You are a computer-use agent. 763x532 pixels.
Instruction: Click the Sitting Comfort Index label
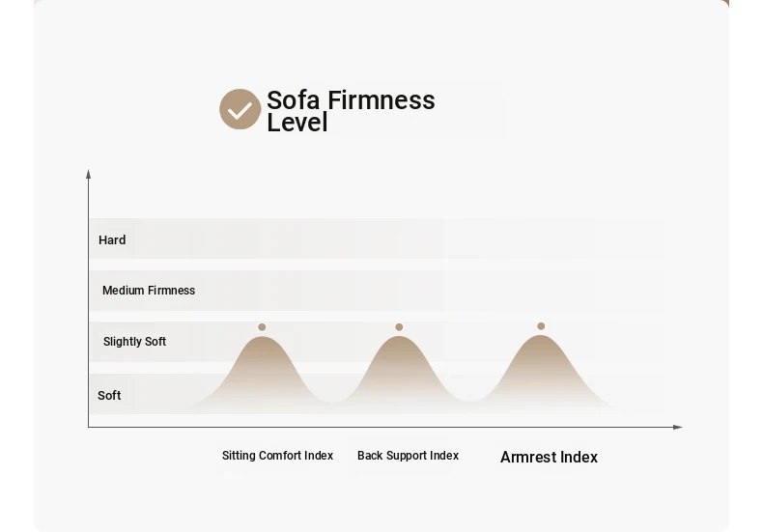point(277,456)
